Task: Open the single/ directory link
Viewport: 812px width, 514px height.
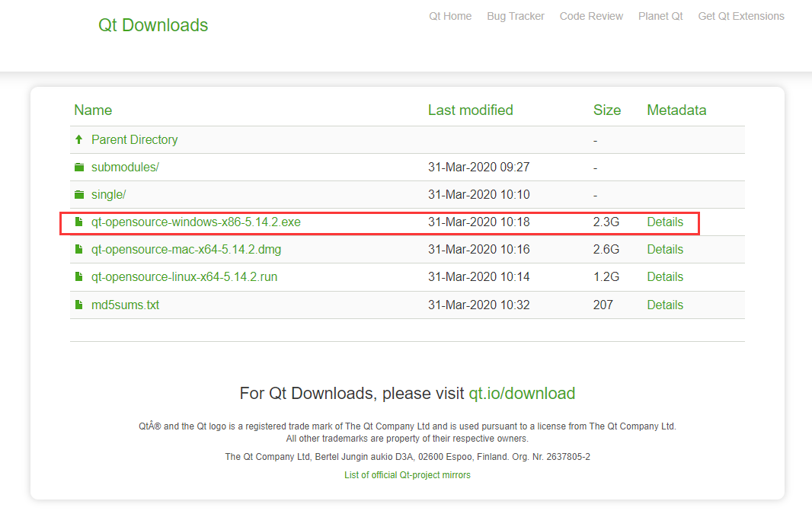Action: pyautogui.click(x=109, y=195)
